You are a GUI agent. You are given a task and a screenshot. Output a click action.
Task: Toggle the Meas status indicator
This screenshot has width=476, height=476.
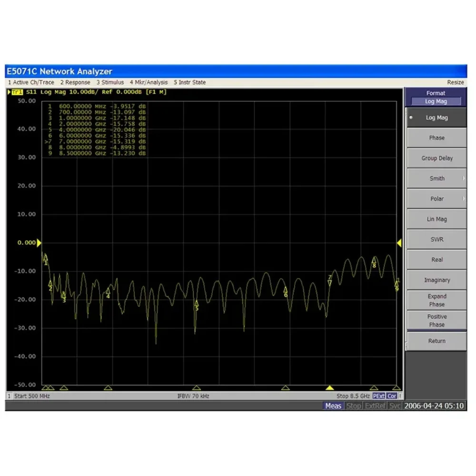coord(333,406)
